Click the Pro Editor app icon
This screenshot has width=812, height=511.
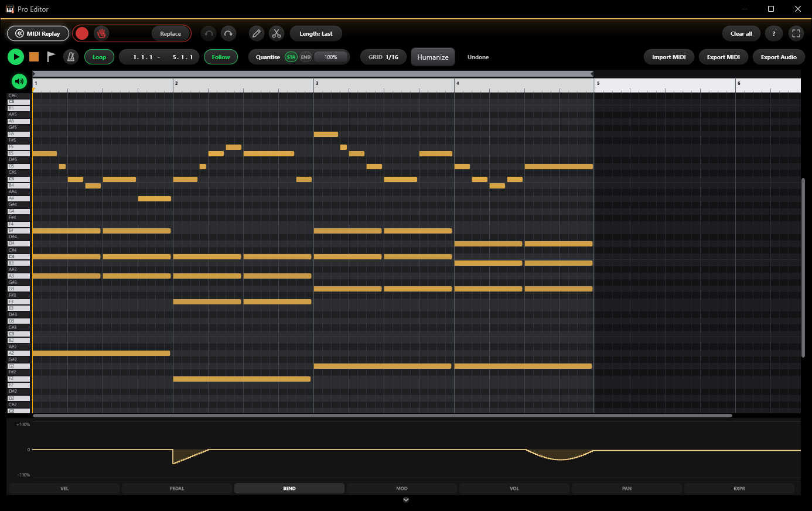(10, 9)
